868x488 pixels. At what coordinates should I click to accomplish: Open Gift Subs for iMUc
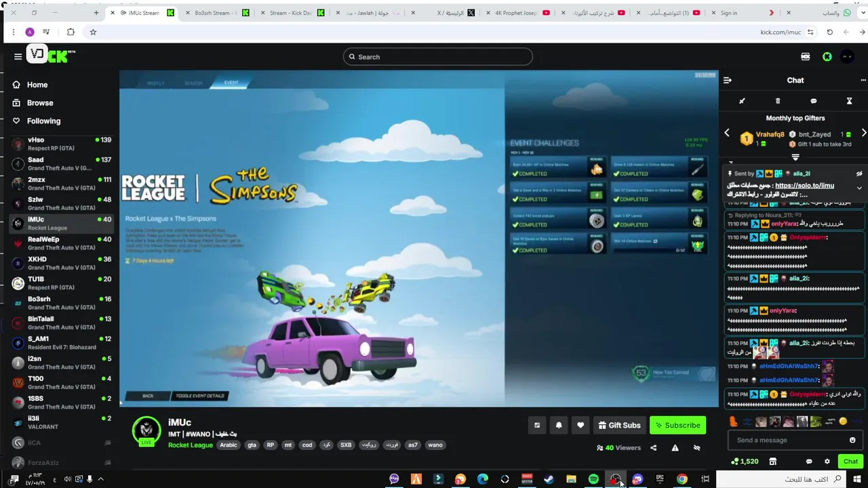tap(619, 425)
